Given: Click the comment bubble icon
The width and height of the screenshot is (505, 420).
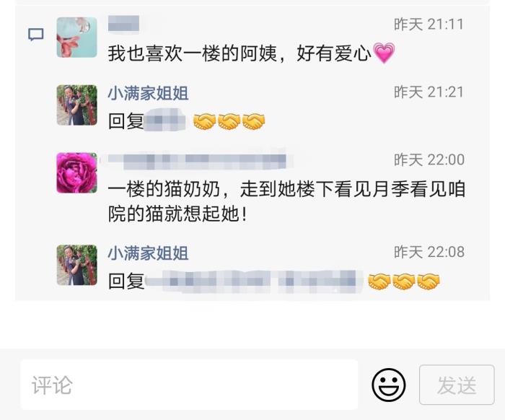Looking at the screenshot, I should [36, 35].
